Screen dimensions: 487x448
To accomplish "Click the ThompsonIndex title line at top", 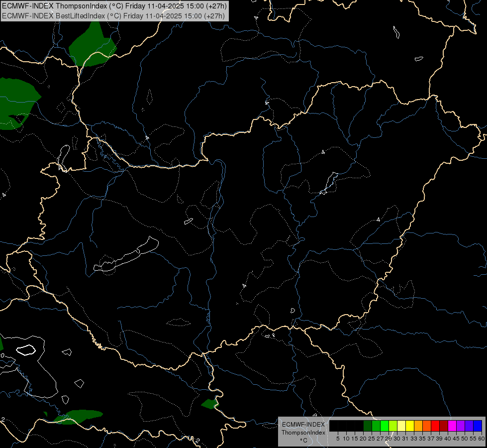I will pyautogui.click(x=114, y=6).
